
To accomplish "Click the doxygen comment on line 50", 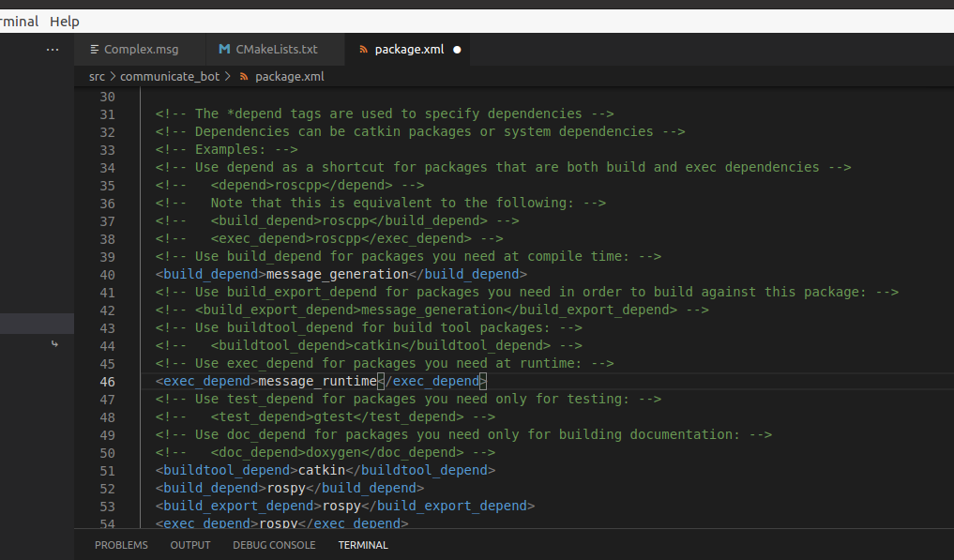I will click(x=326, y=453).
